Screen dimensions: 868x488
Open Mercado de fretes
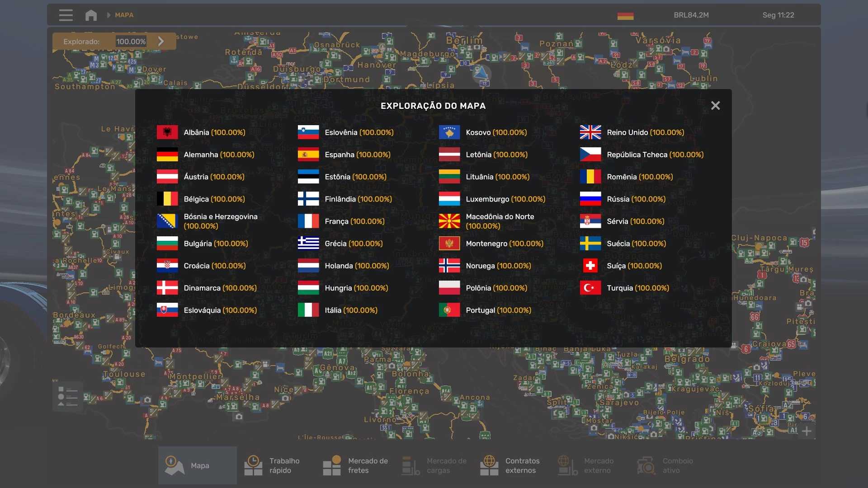click(355, 465)
